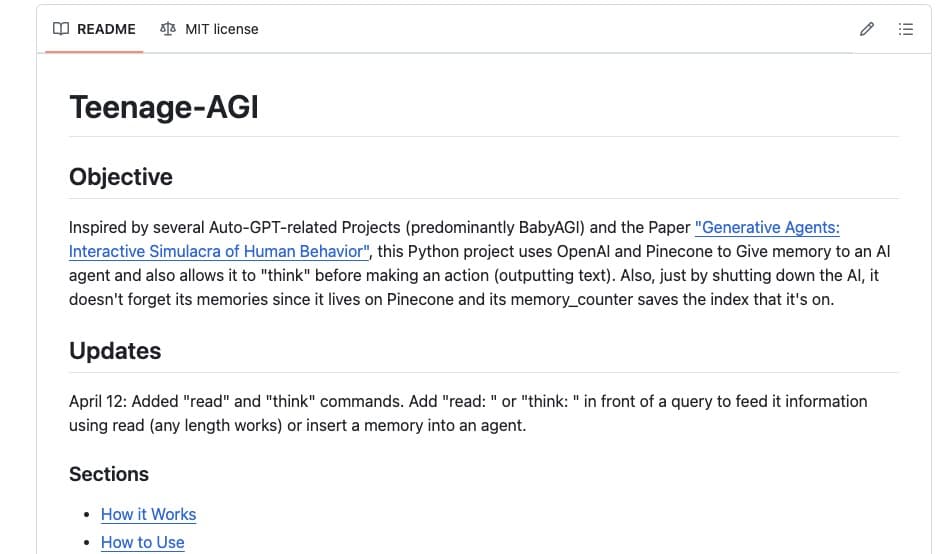Click the bullet point before How to Use
Screen dimensions: 947x554
(x=88, y=543)
